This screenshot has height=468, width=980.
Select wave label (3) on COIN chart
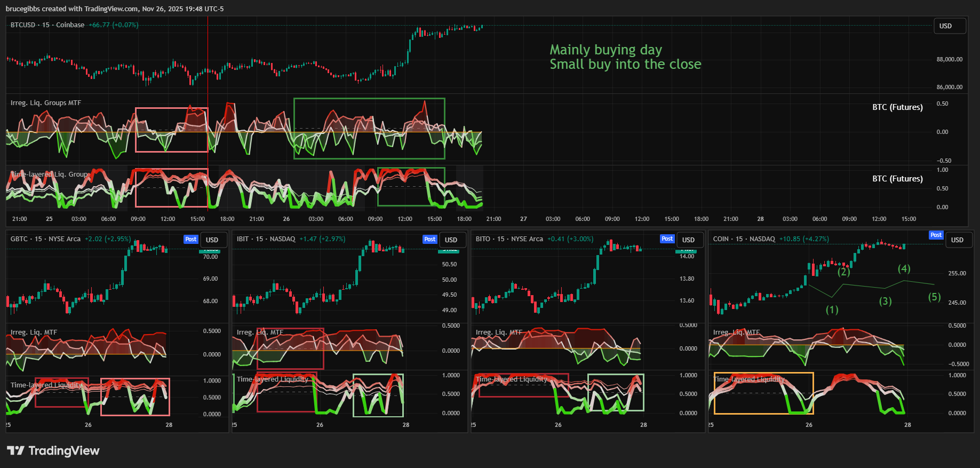885,302
